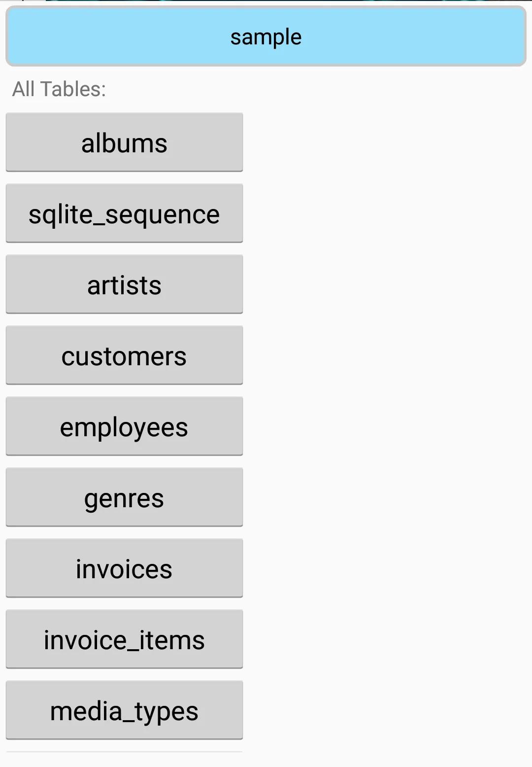Select the employees list entry
Screen dimensions: 532x767
tap(124, 426)
